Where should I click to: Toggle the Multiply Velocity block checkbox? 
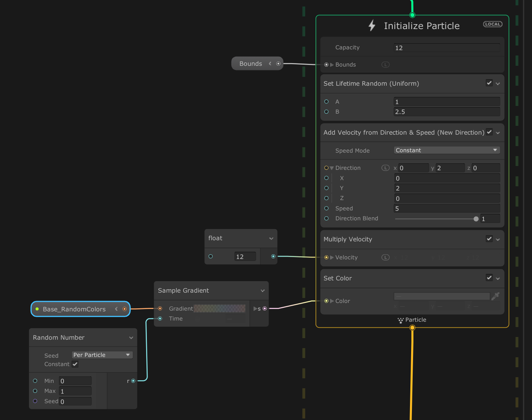click(489, 239)
